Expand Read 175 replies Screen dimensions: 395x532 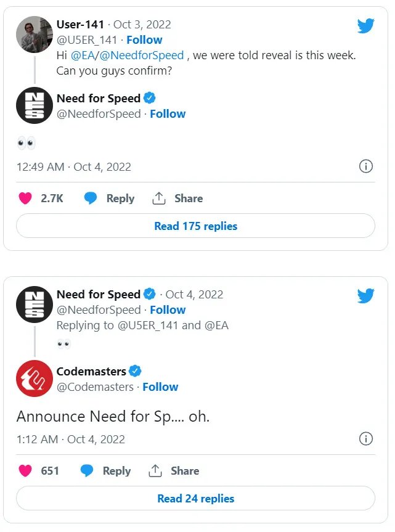tap(195, 226)
